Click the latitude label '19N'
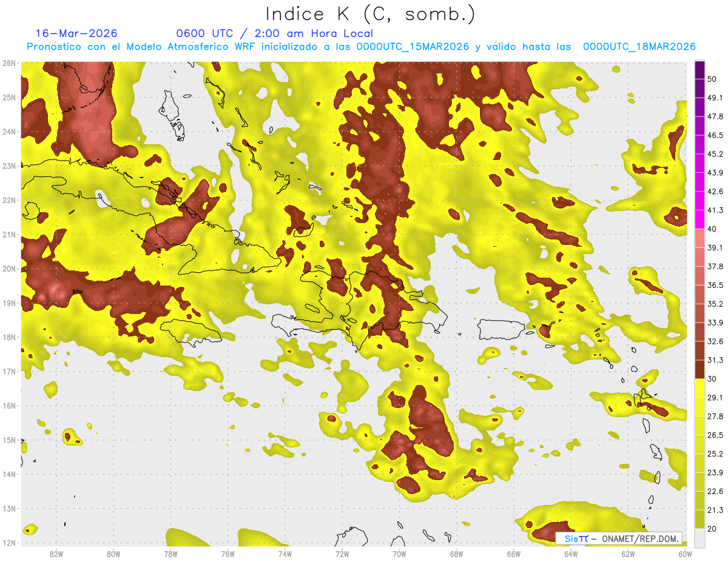Image resolution: width=728 pixels, height=562 pixels. point(9,303)
